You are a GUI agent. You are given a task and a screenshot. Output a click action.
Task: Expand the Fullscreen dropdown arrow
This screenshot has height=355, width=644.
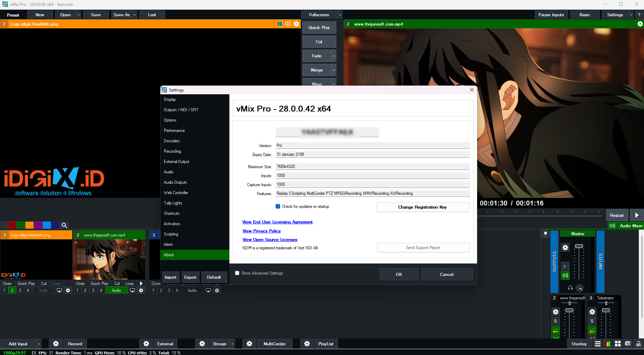[x=340, y=15]
